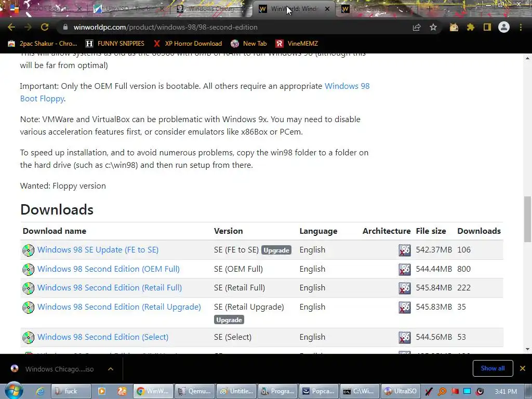Switch to the Qemu taskbar window
This screenshot has height=399, width=532.
click(x=195, y=392)
